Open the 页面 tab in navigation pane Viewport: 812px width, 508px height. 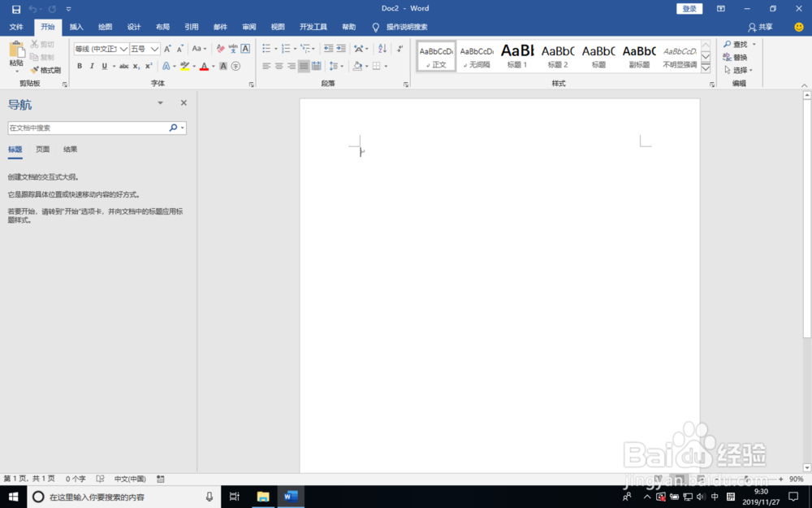click(42, 150)
